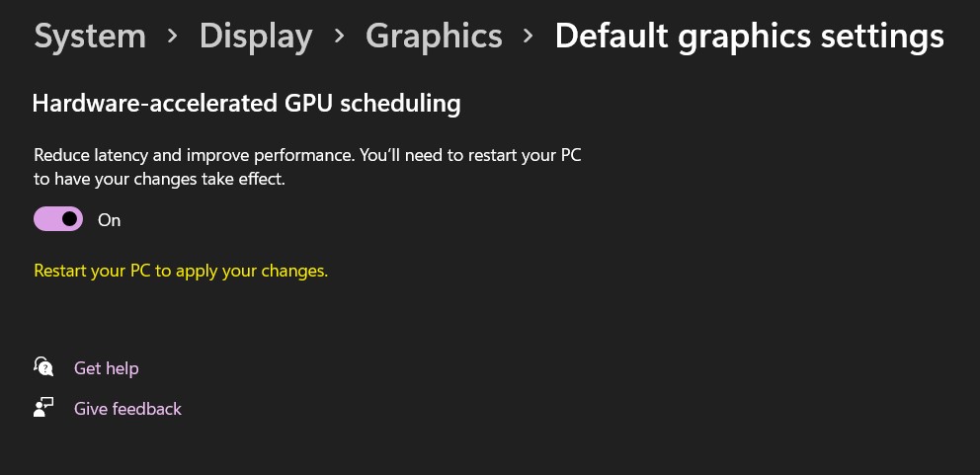Turn off Hardware-accelerated GPU scheduling

58,219
